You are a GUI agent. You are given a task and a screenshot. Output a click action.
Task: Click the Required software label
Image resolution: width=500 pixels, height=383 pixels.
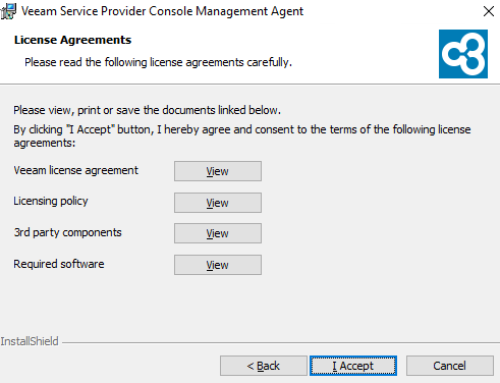59,264
